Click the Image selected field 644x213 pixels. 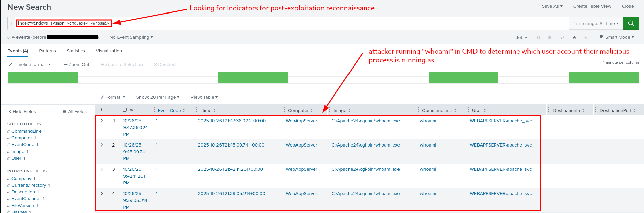[18, 151]
